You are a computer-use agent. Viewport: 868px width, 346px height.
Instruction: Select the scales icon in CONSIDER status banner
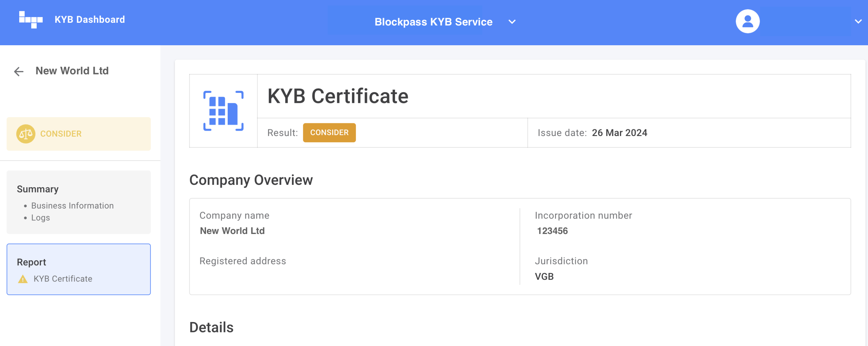[26, 134]
